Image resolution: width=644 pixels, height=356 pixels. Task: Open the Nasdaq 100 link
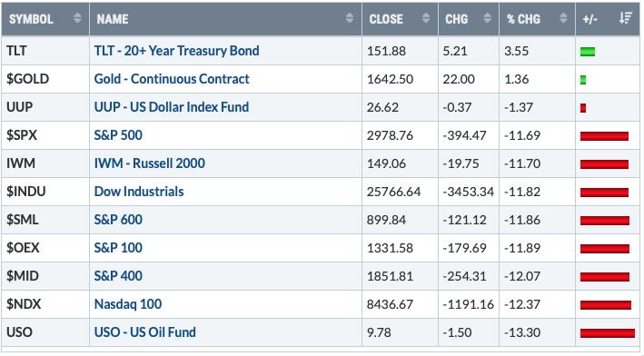tap(128, 304)
